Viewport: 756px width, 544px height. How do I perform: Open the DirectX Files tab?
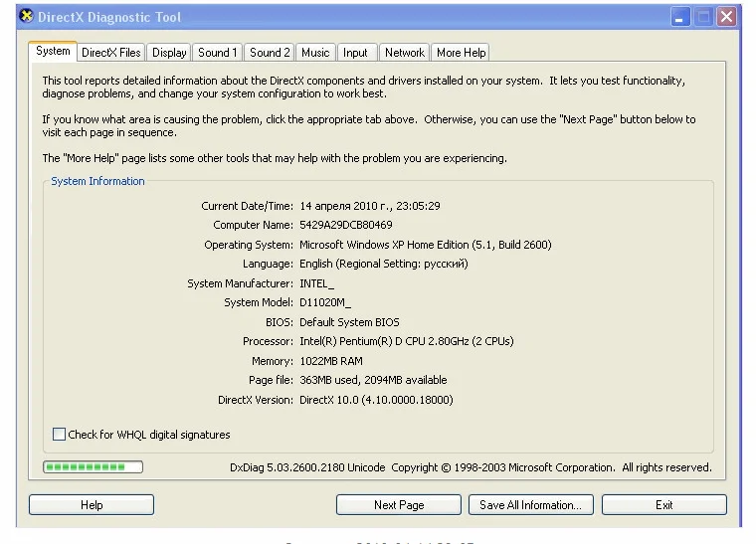(x=110, y=53)
